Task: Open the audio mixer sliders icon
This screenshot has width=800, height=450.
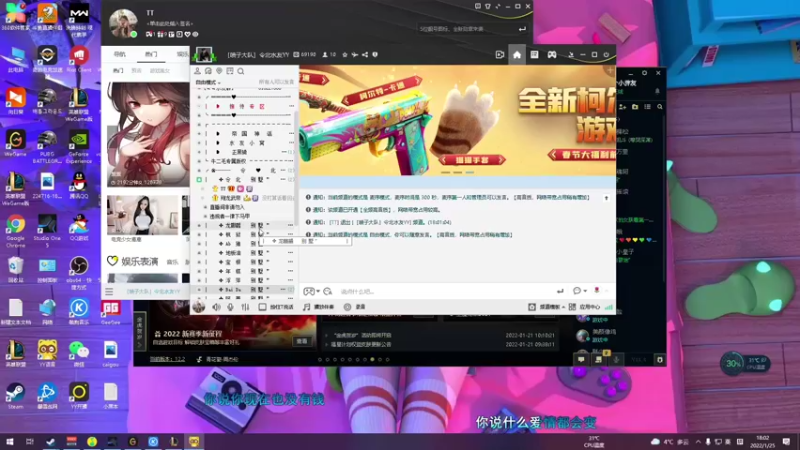Action: [245, 307]
